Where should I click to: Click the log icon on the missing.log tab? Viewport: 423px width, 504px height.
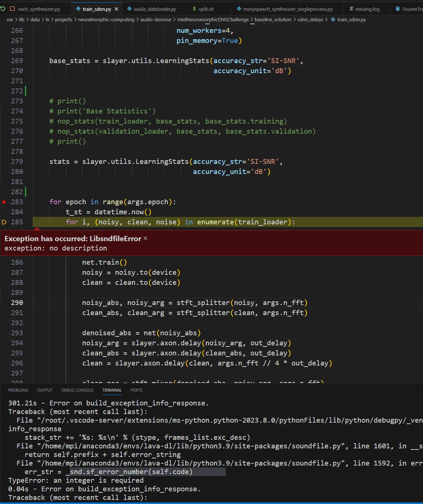pyautogui.click(x=351, y=8)
